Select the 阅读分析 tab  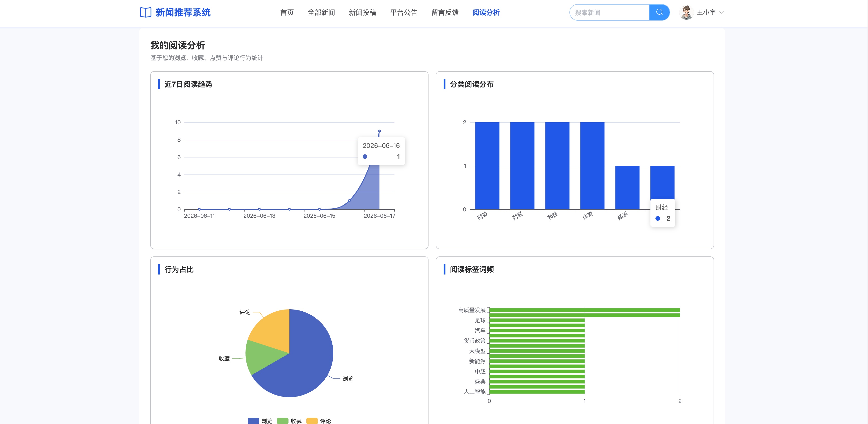486,13
